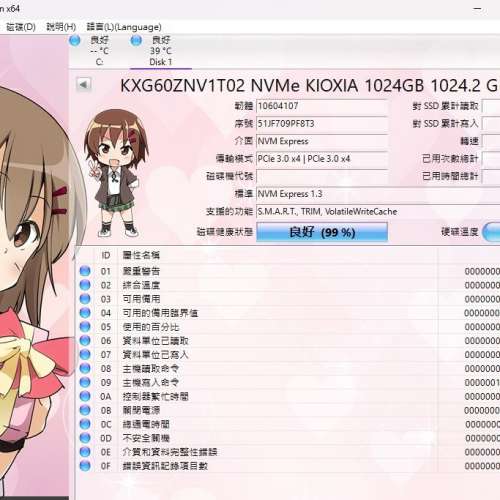Click status icon for attribute 07
The width and height of the screenshot is (500, 500).
(x=85, y=354)
